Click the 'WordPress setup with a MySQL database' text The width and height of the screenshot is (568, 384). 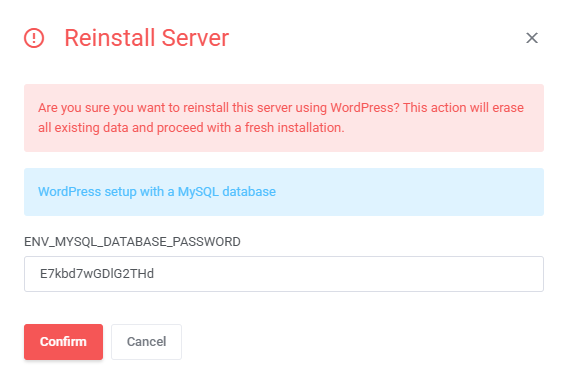157,192
